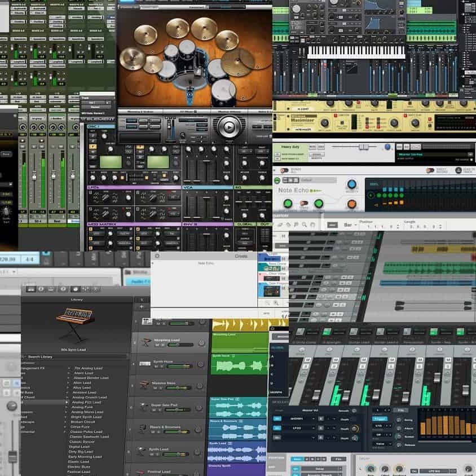Click the Risers & Boomers track instrument icon
This screenshot has width=476, height=476.
click(x=142, y=429)
